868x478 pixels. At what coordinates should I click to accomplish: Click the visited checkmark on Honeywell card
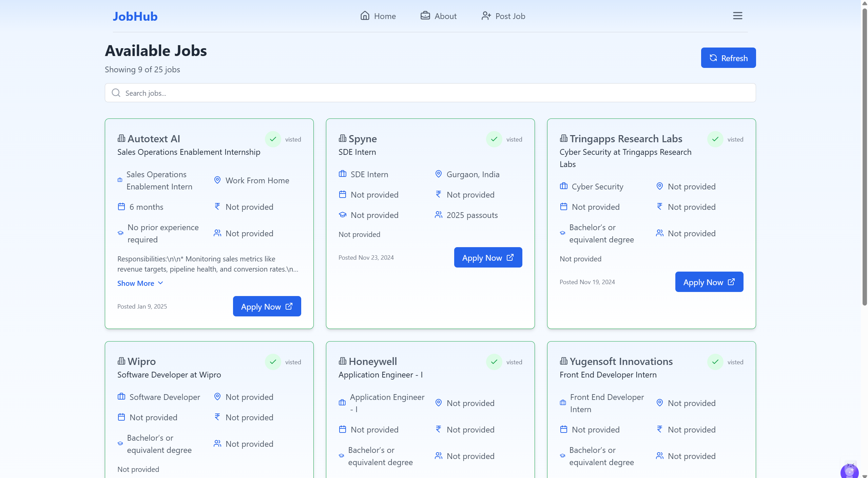(x=494, y=362)
